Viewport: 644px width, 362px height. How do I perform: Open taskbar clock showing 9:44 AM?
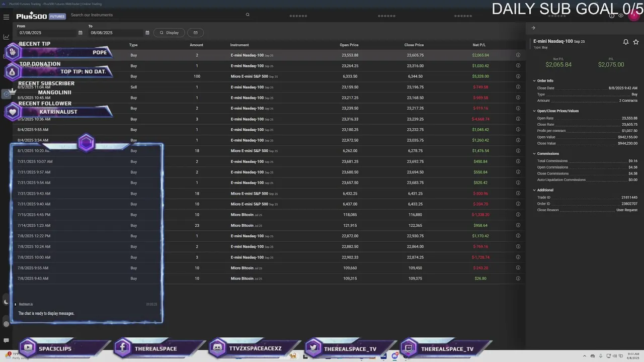coord(632,356)
